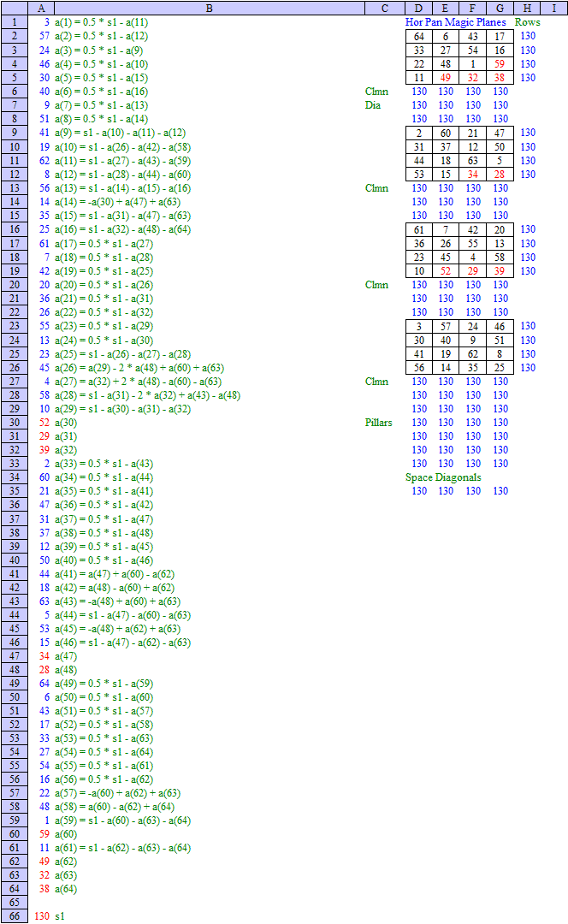Select cell 60 in second magic plane
Viewport: 568px width, 924px height.
click(446, 133)
